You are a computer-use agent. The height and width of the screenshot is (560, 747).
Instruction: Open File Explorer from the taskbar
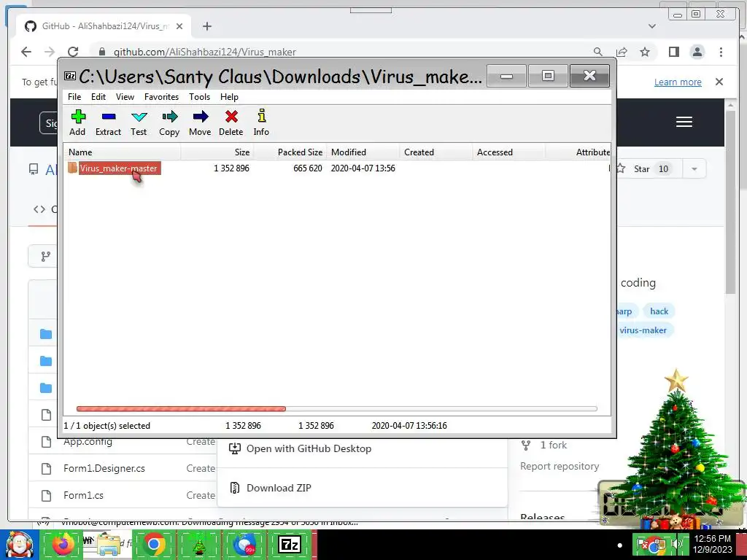108,545
